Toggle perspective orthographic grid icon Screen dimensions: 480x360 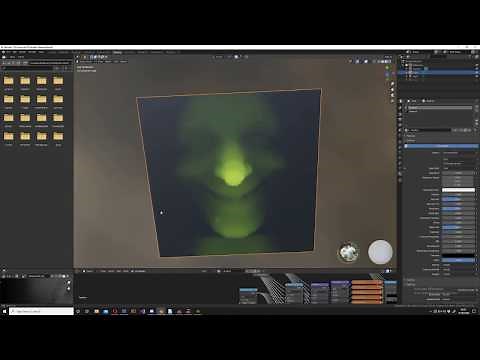[392, 101]
